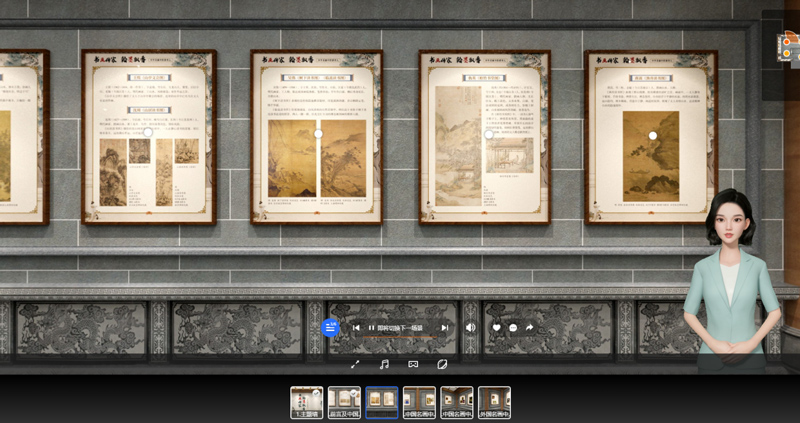
Task: Pause the automatic tour playback
Action: pyautogui.click(x=371, y=328)
